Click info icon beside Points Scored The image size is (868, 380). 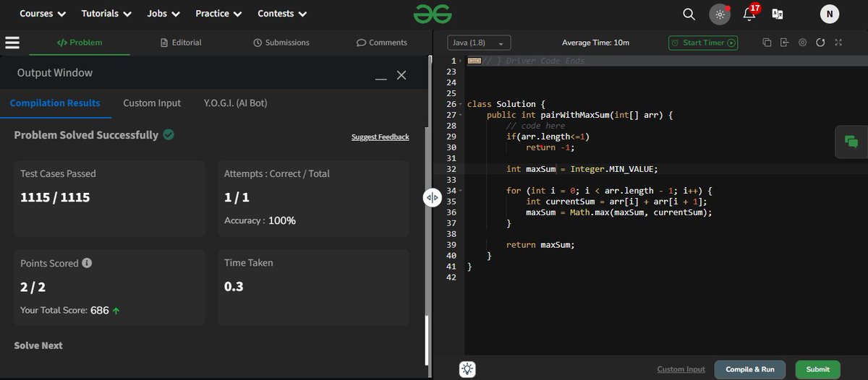pos(87,264)
